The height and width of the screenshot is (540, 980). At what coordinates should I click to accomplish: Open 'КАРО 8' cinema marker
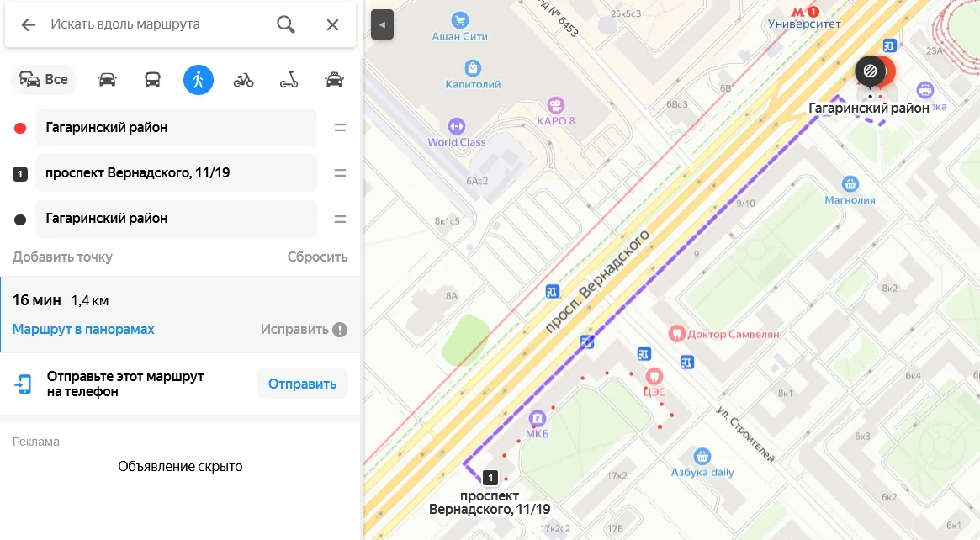[556, 105]
